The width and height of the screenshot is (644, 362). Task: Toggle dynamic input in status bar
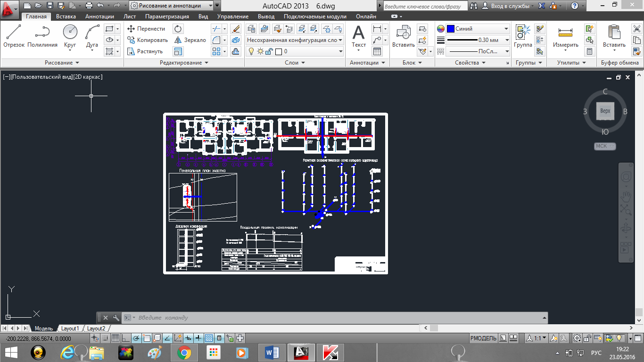click(x=188, y=338)
